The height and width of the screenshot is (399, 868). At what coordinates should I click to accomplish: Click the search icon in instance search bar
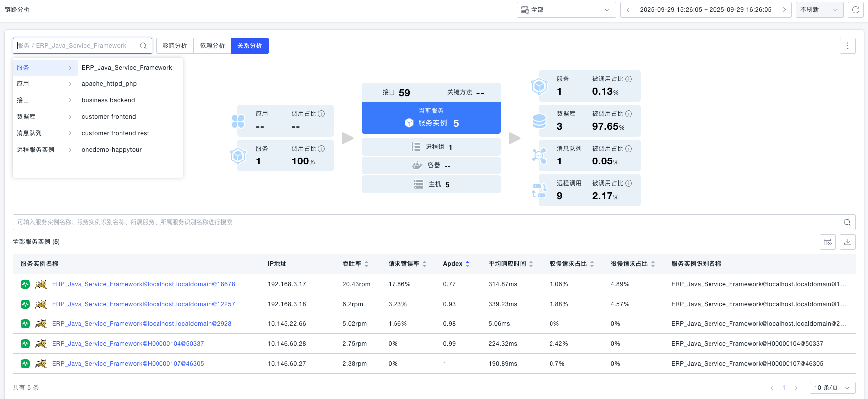click(847, 222)
